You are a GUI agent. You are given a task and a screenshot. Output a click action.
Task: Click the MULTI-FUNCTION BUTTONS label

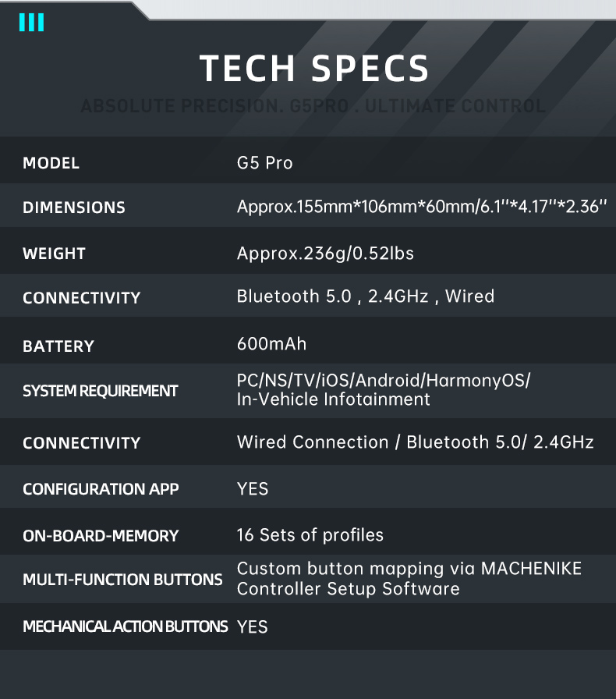(x=122, y=580)
